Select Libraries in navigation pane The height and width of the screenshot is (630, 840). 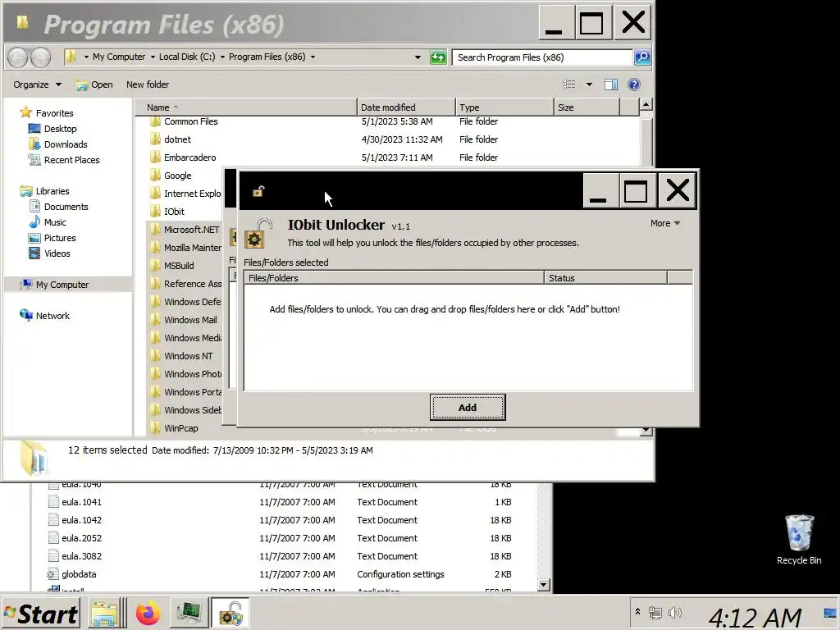click(x=52, y=191)
